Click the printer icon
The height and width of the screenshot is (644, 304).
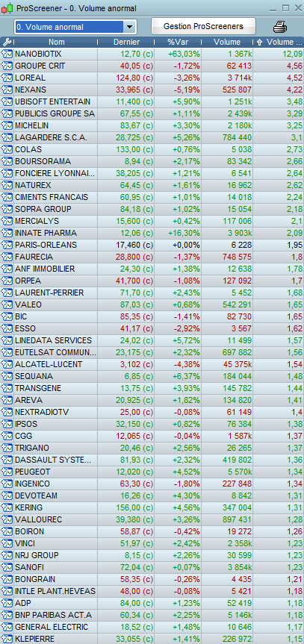280,27
